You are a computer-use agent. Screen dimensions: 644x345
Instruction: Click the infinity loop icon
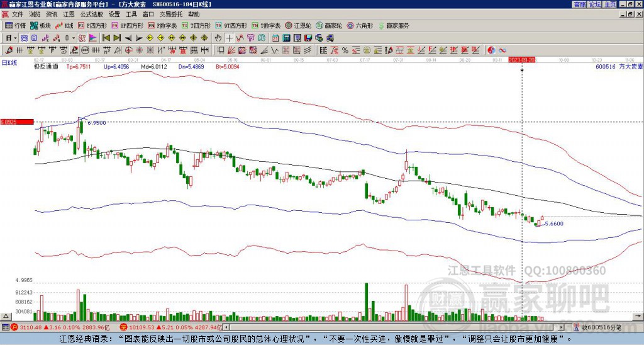(x=502, y=50)
